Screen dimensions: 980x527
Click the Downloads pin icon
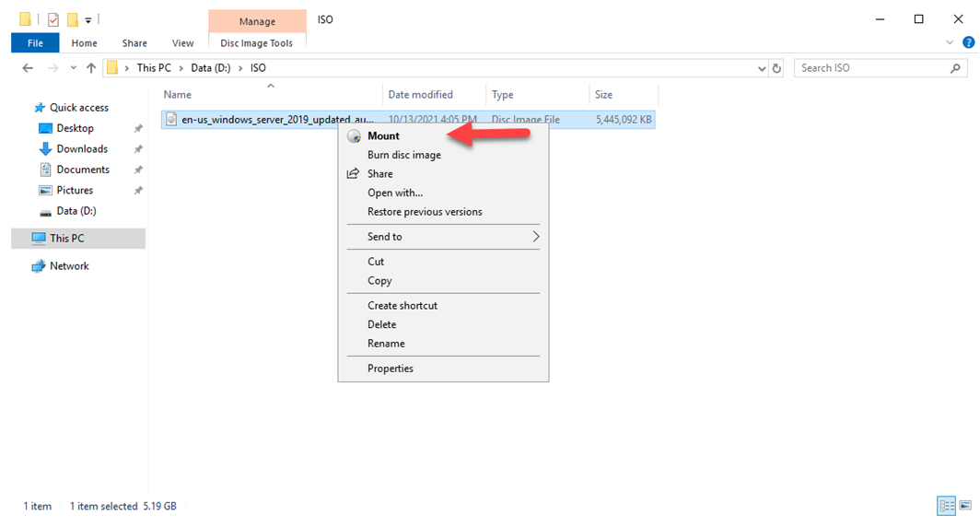pyautogui.click(x=138, y=148)
